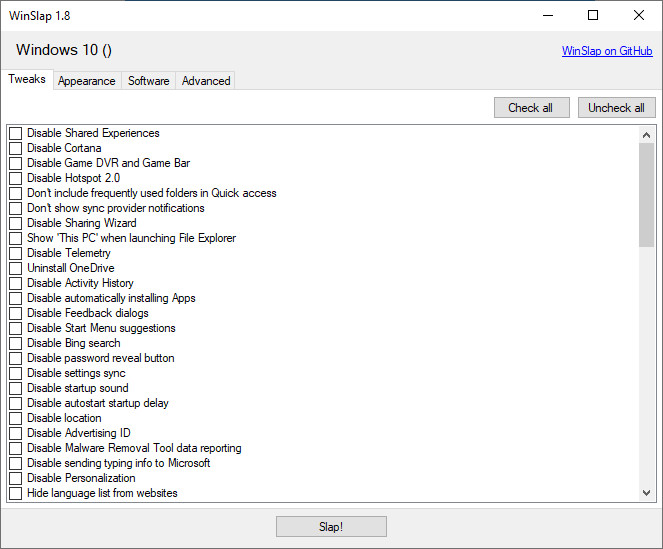The height and width of the screenshot is (549, 663).
Task: Tick Don't show sync provider notifications
Action: click(16, 208)
